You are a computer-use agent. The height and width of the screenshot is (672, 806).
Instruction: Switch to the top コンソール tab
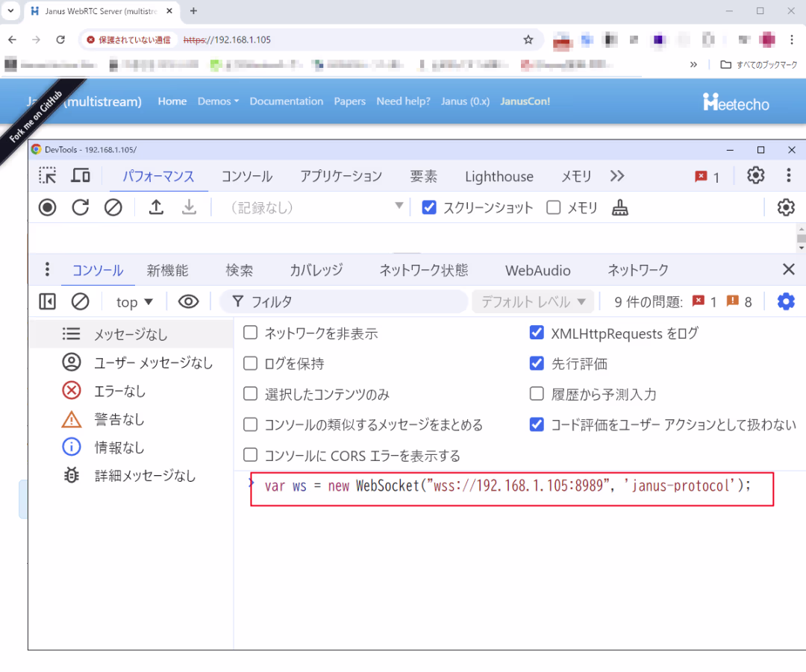[x=247, y=176]
